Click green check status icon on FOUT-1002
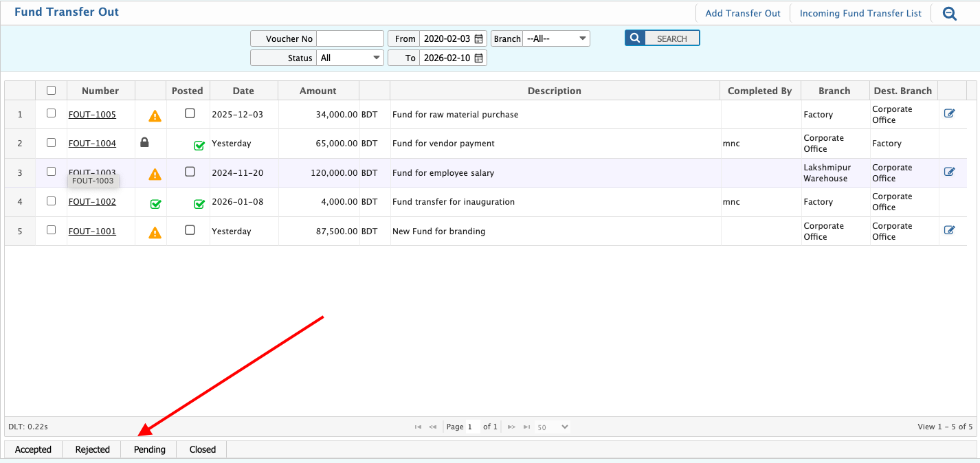The image size is (980, 463). pos(155,203)
